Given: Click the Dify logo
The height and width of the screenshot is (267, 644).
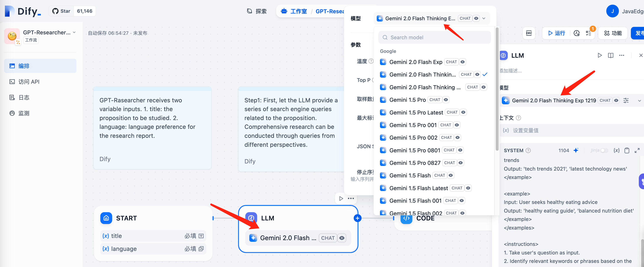Looking at the screenshot, I should click(23, 11).
